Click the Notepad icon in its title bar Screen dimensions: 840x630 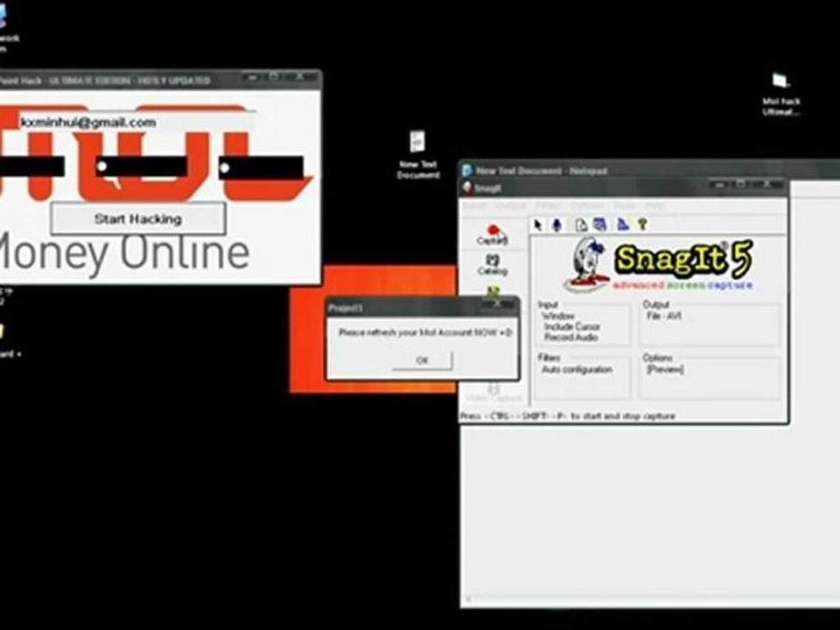(x=467, y=171)
